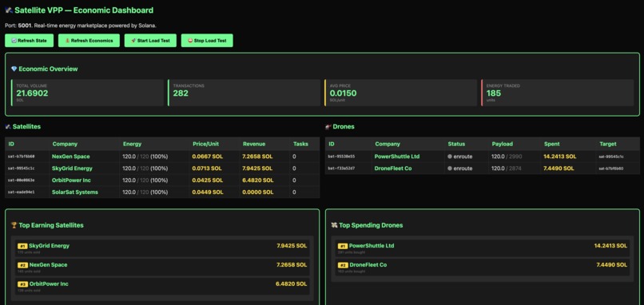644x305 pixels.
Task: Select the Avg Price 0.0150 card
Action: (401, 93)
